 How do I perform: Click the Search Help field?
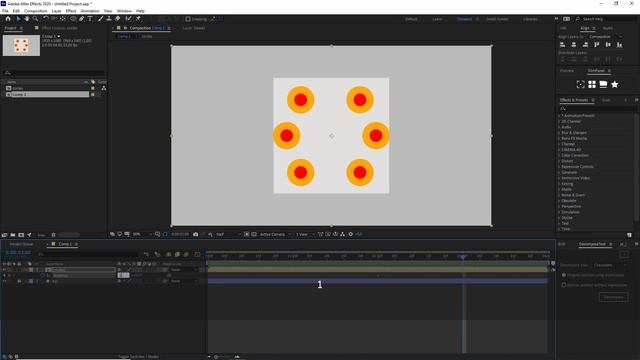click(x=608, y=19)
